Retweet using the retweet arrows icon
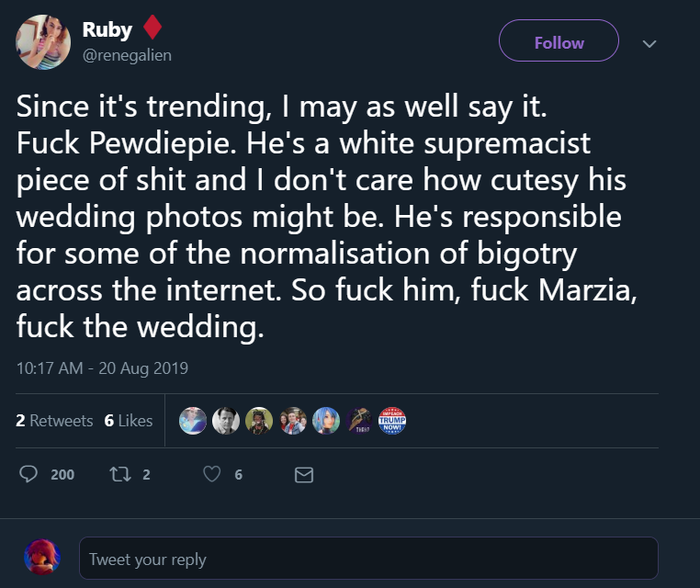The height and width of the screenshot is (588, 700). (120, 474)
